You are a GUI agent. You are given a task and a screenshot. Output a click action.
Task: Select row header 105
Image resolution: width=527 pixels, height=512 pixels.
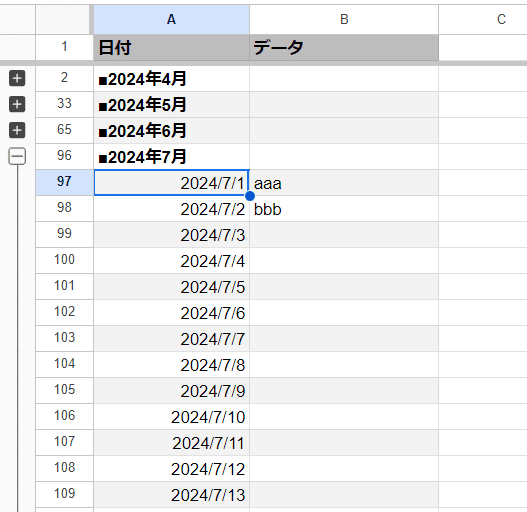coord(64,390)
